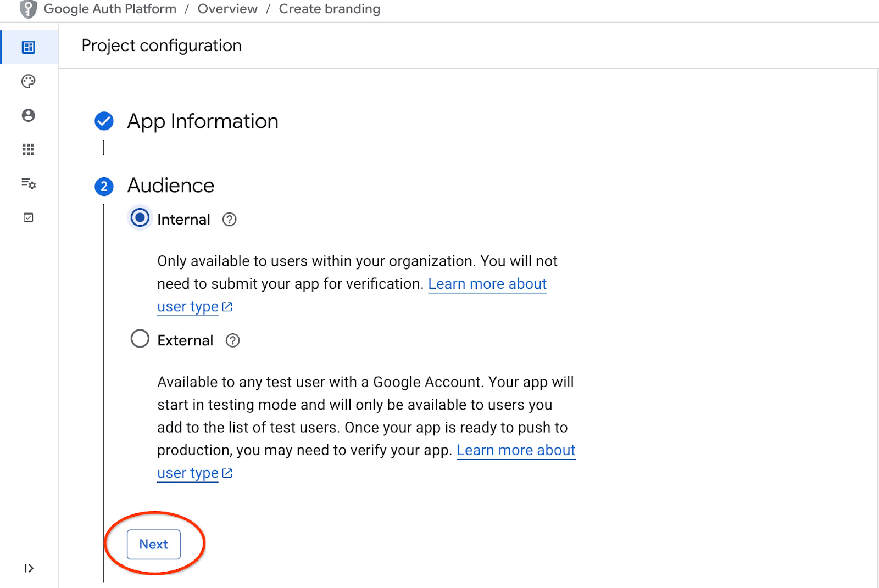Click the Google Auth Platform shield logo
Image resolution: width=879 pixels, height=588 pixels.
(x=28, y=9)
